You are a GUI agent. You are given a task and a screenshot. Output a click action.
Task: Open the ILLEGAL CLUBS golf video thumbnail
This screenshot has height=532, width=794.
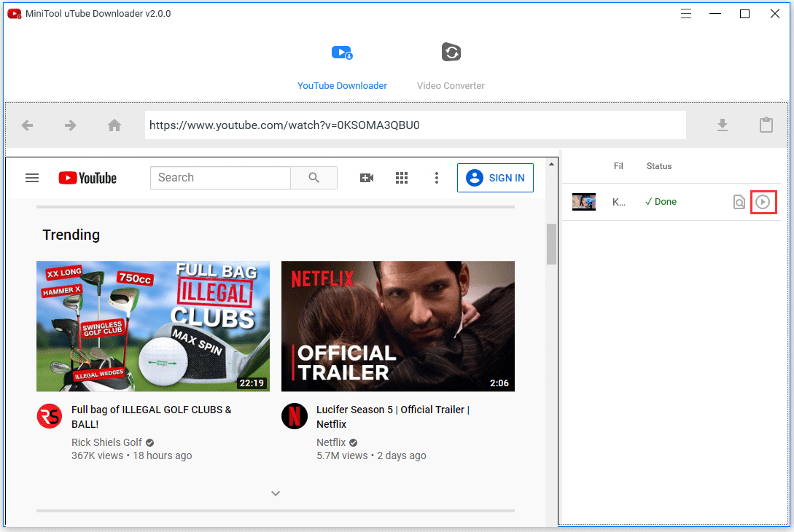pos(153,326)
